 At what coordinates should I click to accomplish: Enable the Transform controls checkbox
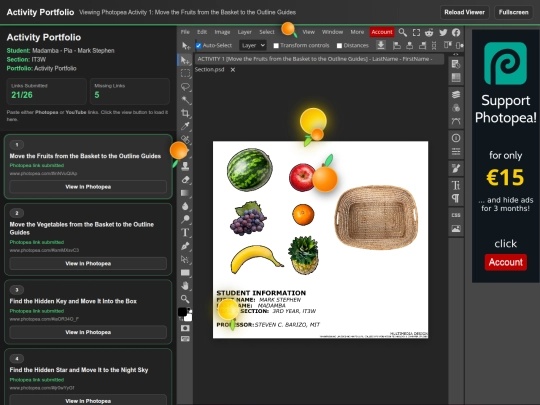276,45
